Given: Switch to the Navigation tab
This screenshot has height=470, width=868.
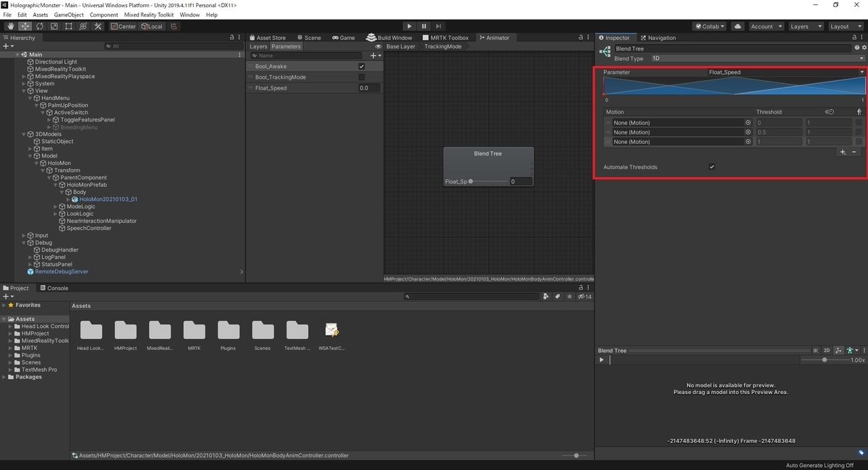Looking at the screenshot, I should (657, 38).
